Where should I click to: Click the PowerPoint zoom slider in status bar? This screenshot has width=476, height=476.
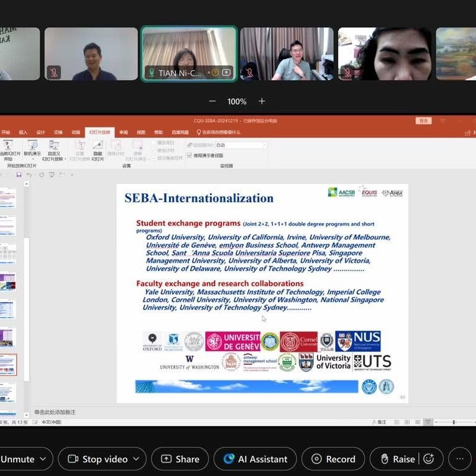coord(454,422)
